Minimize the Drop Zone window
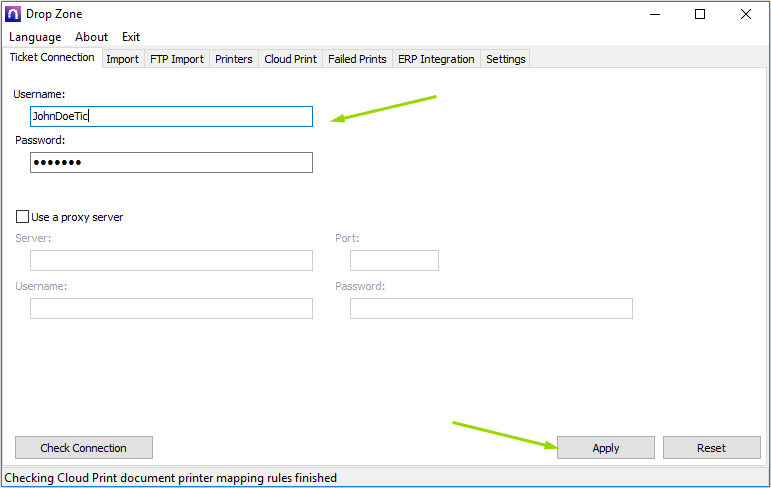Image resolution: width=771 pixels, height=488 pixels. coord(655,14)
